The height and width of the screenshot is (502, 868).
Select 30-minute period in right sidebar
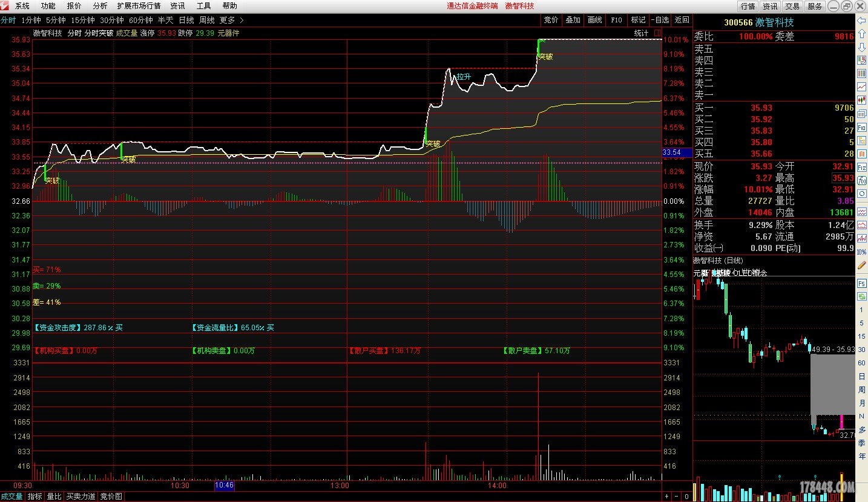pyautogui.click(x=861, y=350)
